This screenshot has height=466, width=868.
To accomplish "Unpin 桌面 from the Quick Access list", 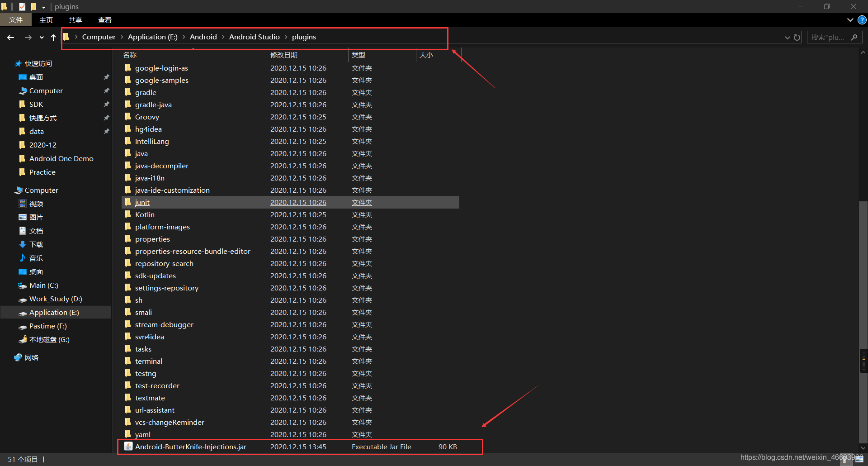I will click(107, 77).
